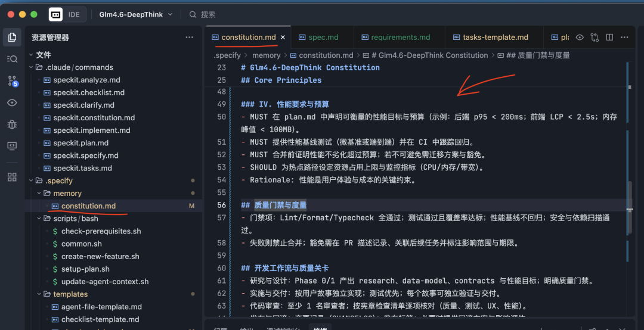Click .specify in the breadcrumb
The height and width of the screenshot is (330, 644).
[227, 55]
